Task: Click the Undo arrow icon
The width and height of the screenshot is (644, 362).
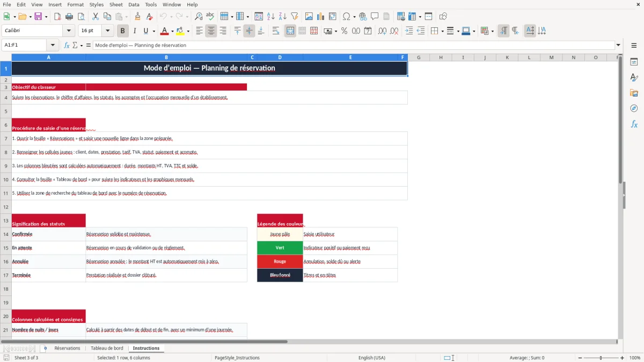Action: (162, 17)
